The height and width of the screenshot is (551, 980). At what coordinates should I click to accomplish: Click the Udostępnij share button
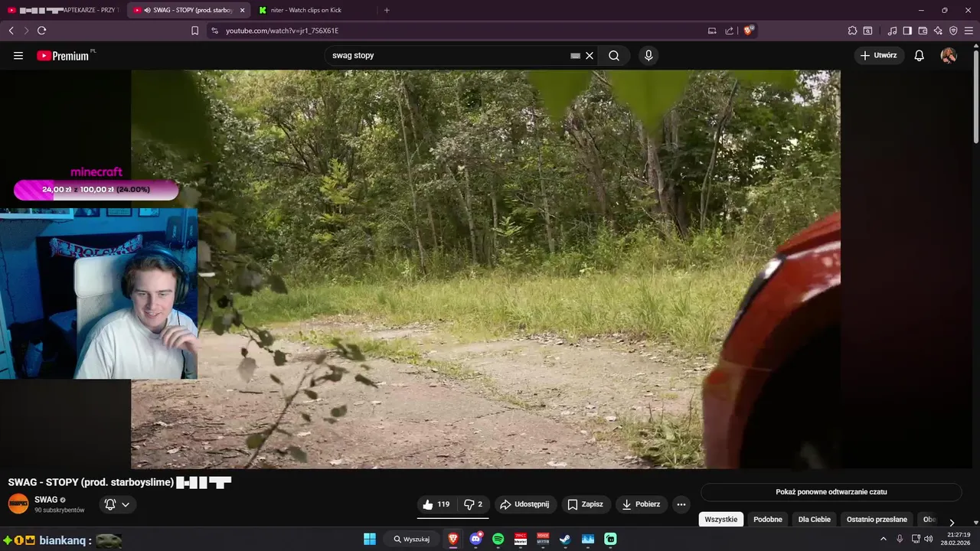point(524,504)
